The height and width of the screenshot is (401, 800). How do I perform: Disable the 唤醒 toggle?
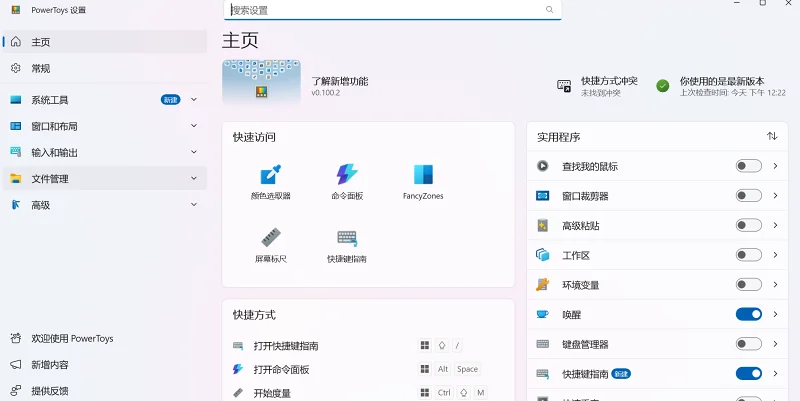pyautogui.click(x=748, y=314)
